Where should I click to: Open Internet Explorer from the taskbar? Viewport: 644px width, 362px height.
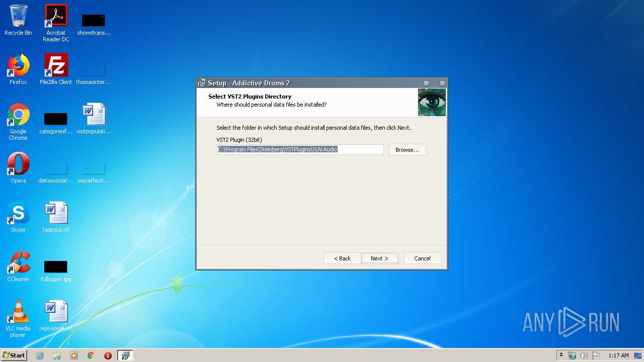pos(40,355)
